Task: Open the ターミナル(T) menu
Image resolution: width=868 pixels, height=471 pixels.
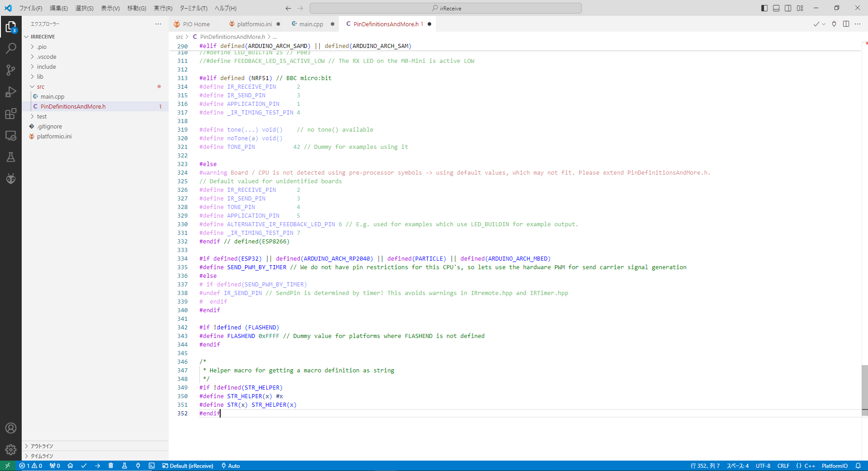Action: (193, 8)
